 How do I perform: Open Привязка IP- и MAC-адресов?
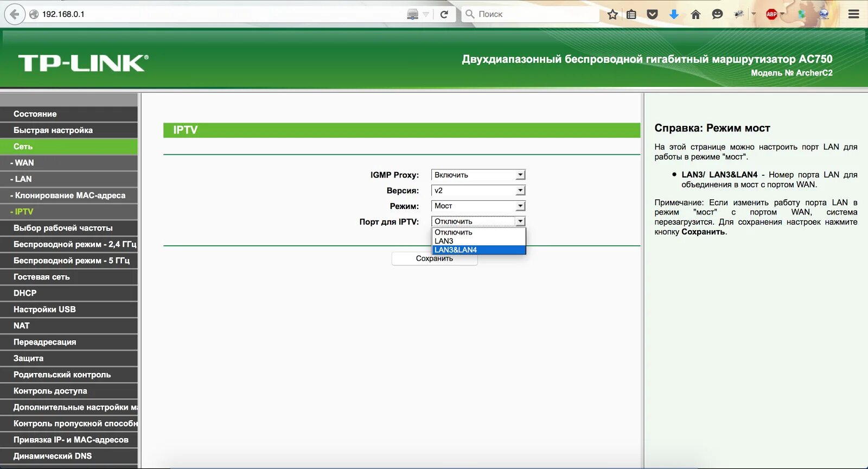(x=69, y=440)
